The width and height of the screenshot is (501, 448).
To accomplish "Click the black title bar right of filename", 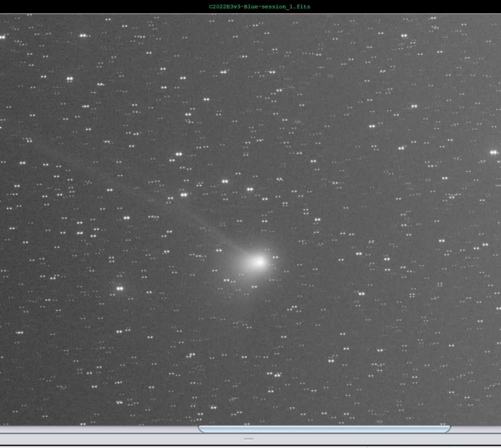I will [x=401, y=7].
